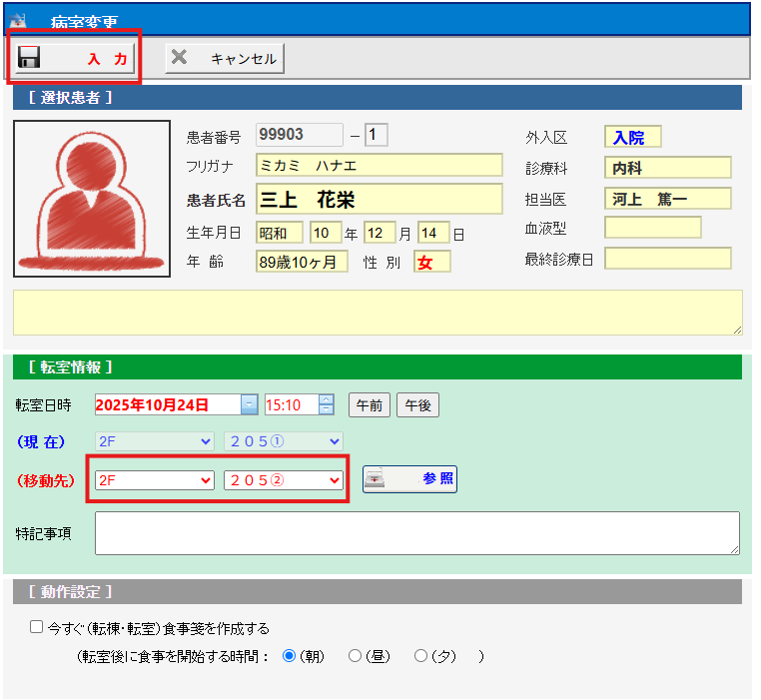The width and height of the screenshot is (761, 700).
Task: Open the transfer date calendar dropdown
Action: (x=250, y=404)
